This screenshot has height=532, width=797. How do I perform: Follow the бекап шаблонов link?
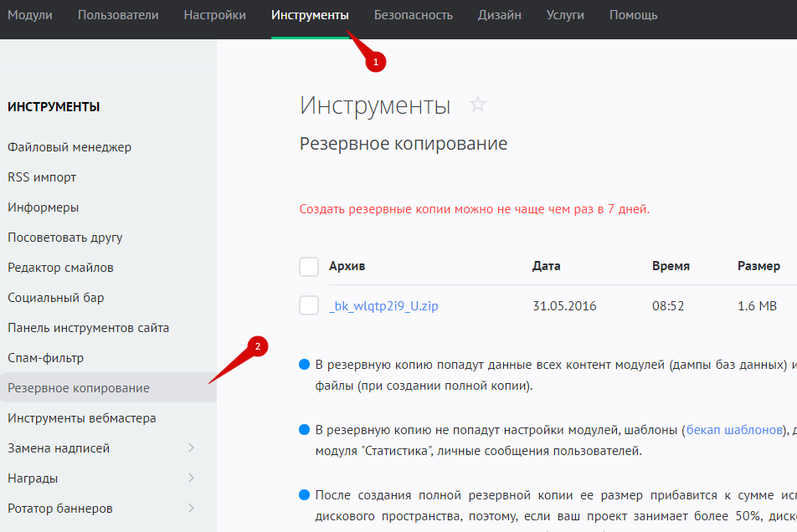point(733,430)
